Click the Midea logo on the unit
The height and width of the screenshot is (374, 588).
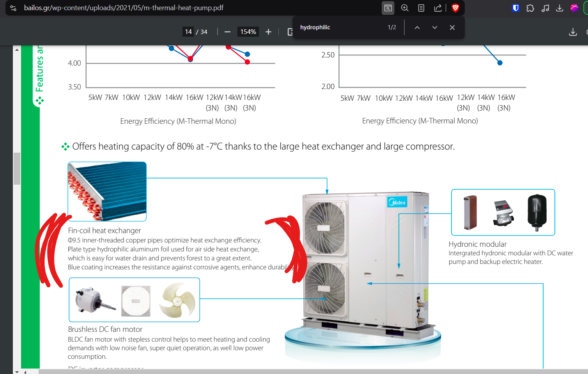click(x=397, y=202)
